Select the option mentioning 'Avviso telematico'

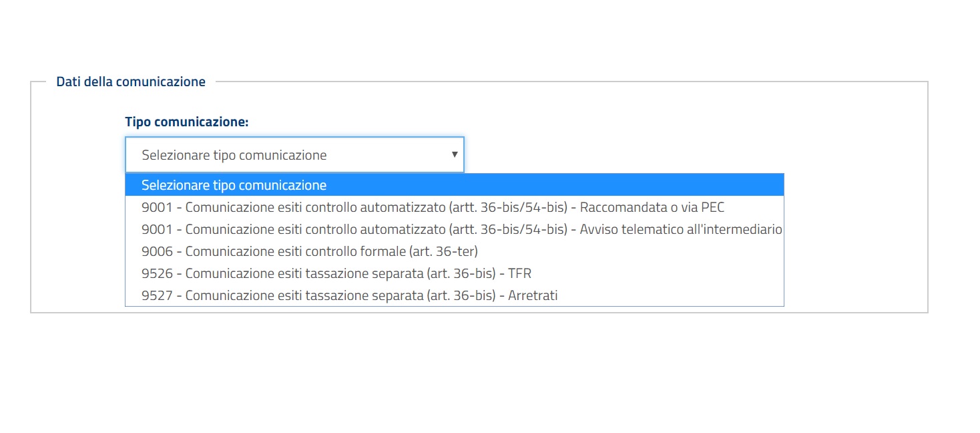click(454, 229)
